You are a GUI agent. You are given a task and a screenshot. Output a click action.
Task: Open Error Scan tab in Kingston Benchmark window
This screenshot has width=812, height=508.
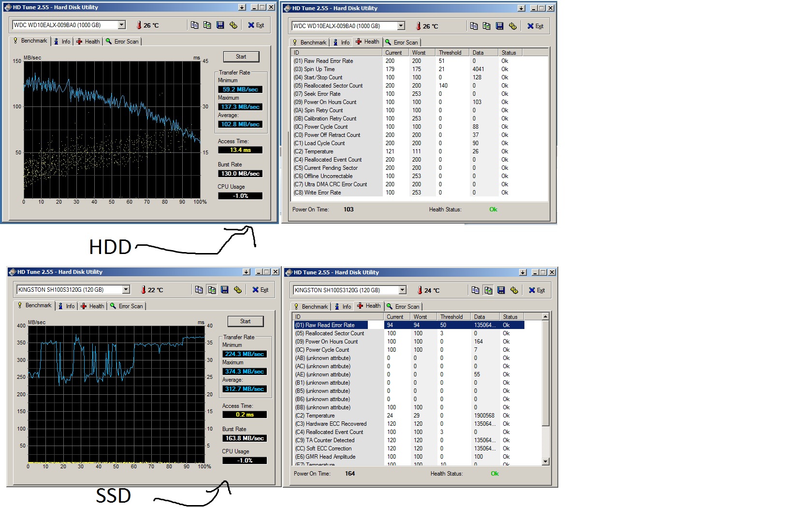pyautogui.click(x=127, y=306)
